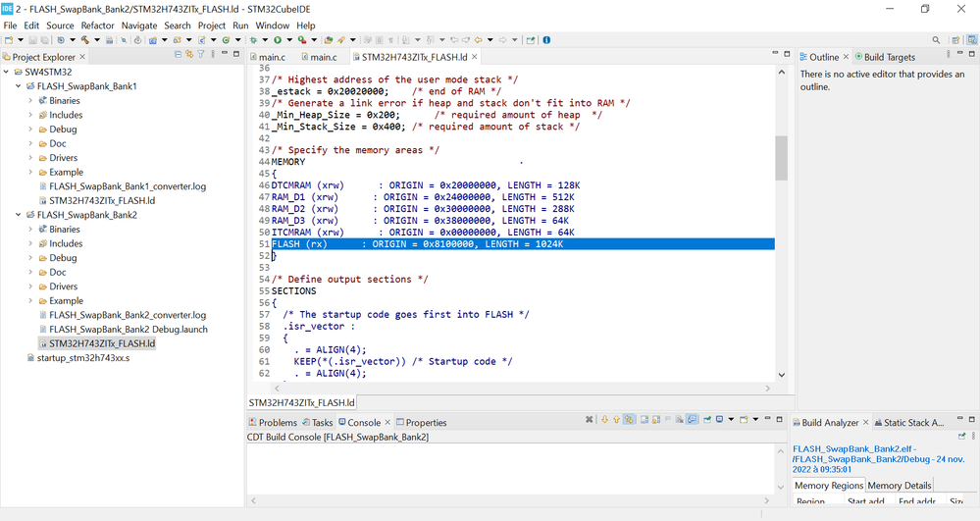Image resolution: width=980 pixels, height=521 pixels.
Task: Click the magnifier Search icon at top right
Action: (936, 40)
